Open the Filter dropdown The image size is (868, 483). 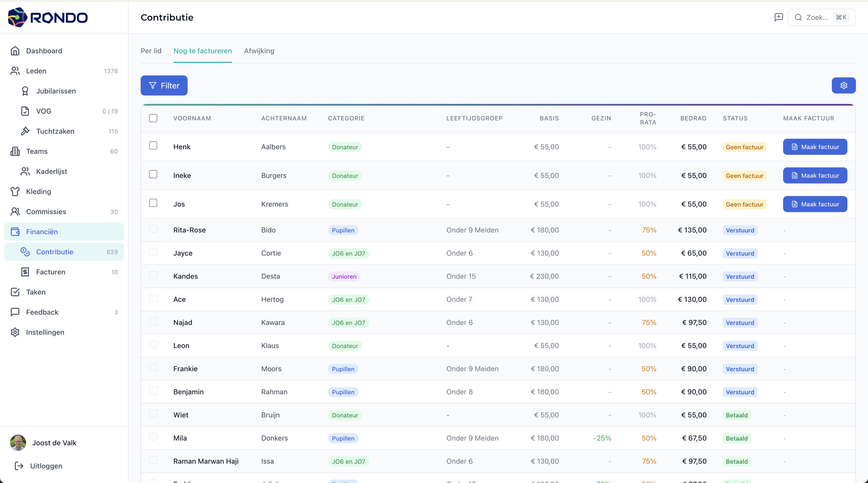pos(164,86)
